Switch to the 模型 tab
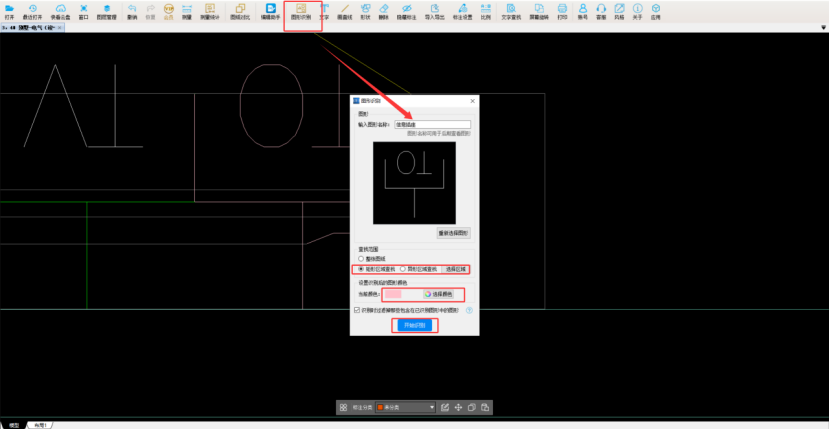Image resolution: width=830 pixels, height=430 pixels. [14, 425]
